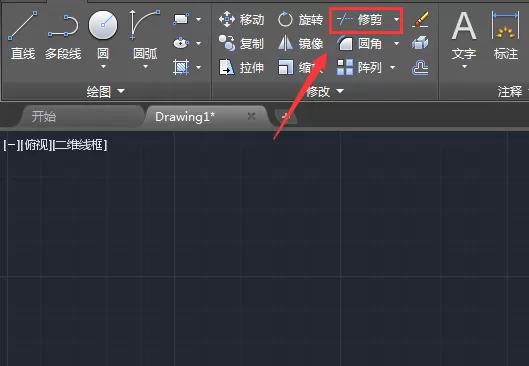
Task: Switch to the Start (开始) tab
Action: 81,116
